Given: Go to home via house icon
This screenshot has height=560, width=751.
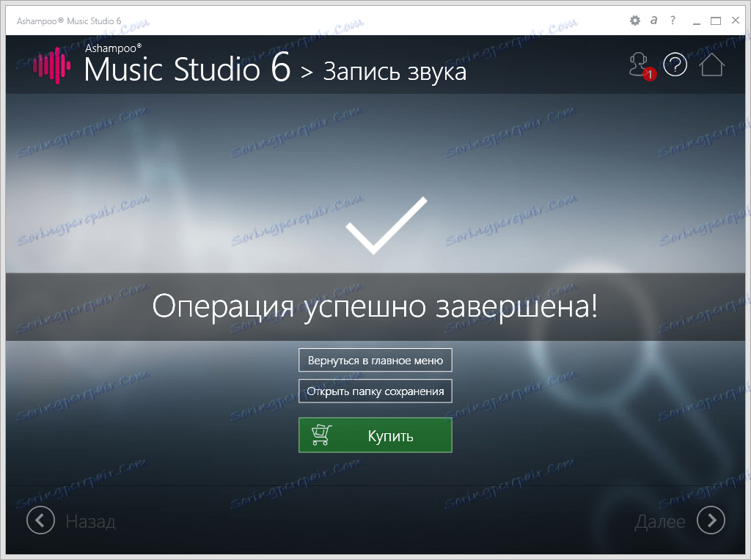Looking at the screenshot, I should click(x=711, y=65).
